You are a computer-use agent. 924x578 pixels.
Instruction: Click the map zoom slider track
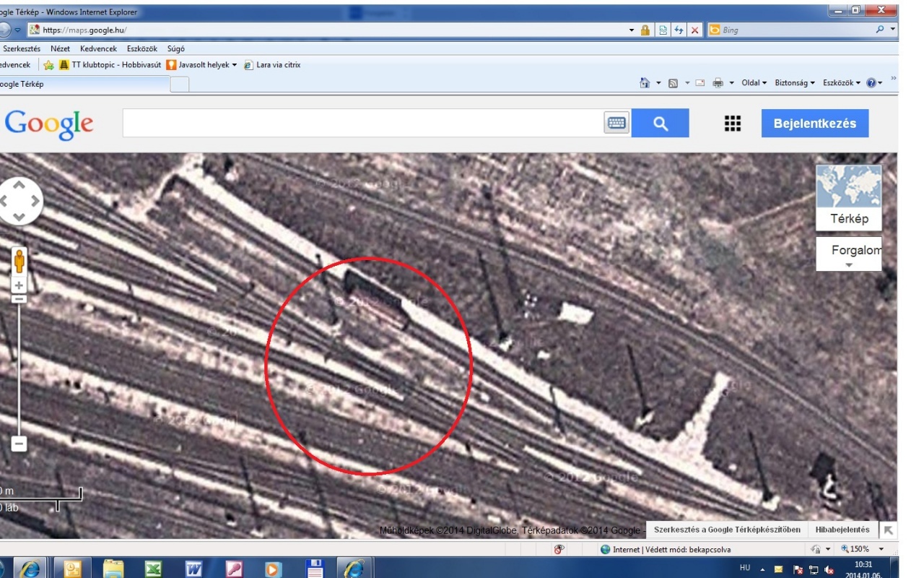tap(19, 368)
